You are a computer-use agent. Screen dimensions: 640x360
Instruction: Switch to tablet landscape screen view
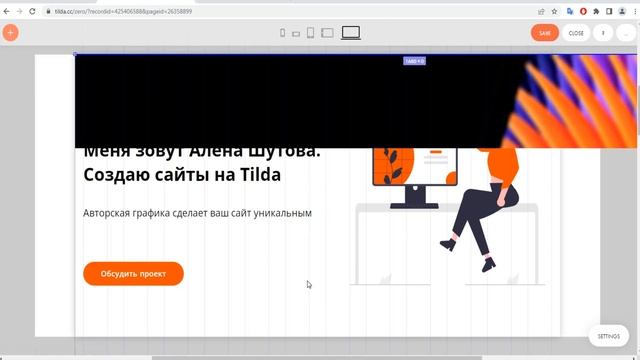click(327, 33)
